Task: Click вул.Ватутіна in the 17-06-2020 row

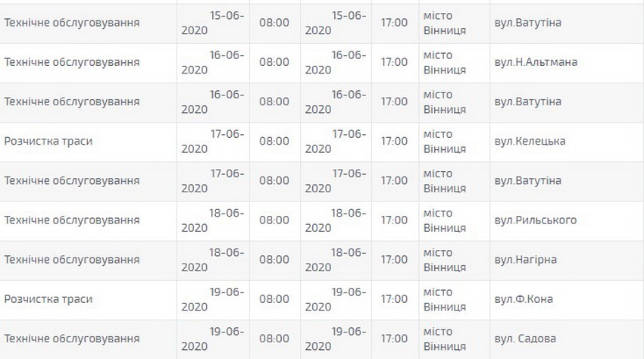Action: (x=527, y=181)
